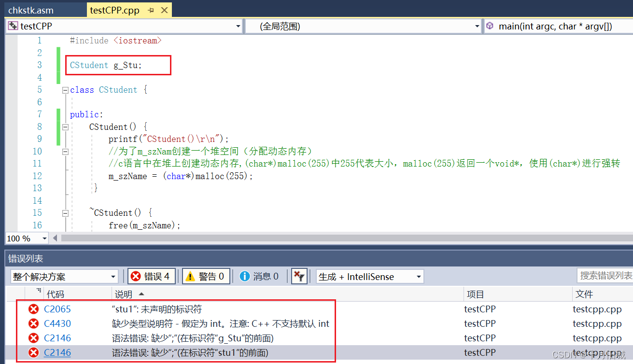Open the main(int argc...) member dropdown
This screenshot has height=364, width=633.
559,26
